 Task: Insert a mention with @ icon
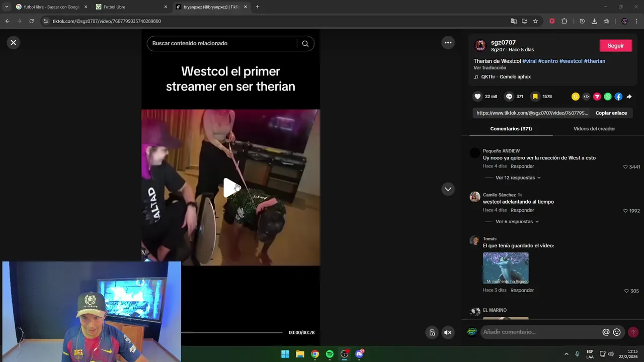606,332
